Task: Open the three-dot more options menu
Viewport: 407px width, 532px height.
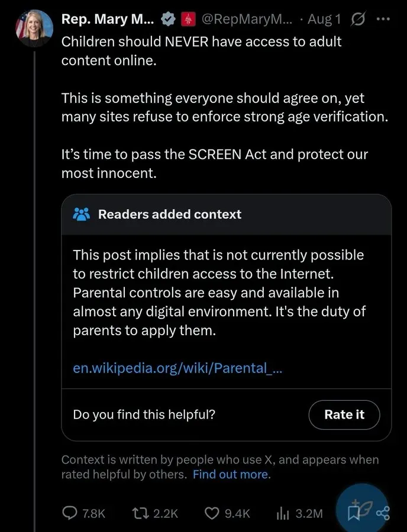Action: pyautogui.click(x=383, y=19)
